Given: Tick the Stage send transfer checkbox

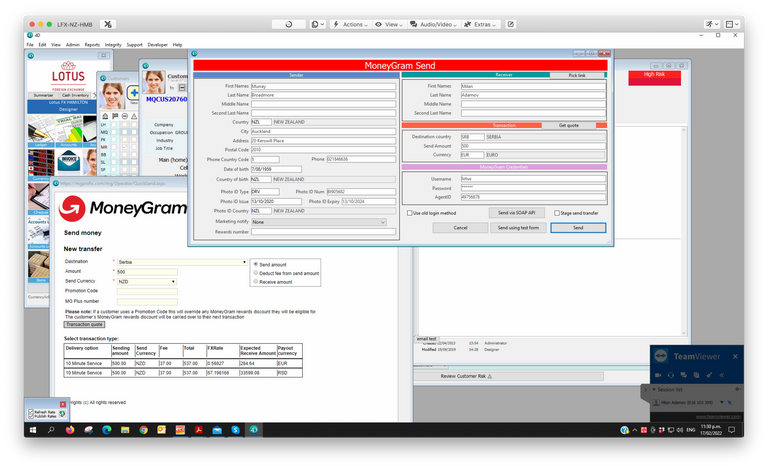Looking at the screenshot, I should [x=557, y=213].
